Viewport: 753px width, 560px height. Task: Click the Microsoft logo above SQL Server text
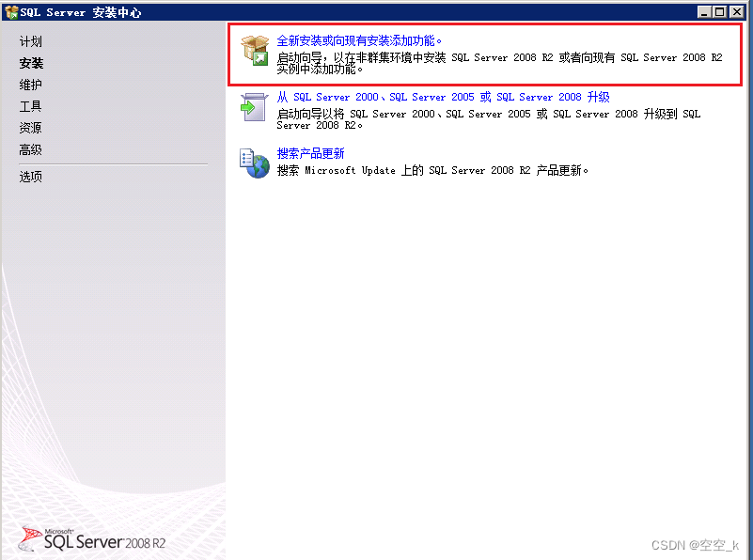44,532
